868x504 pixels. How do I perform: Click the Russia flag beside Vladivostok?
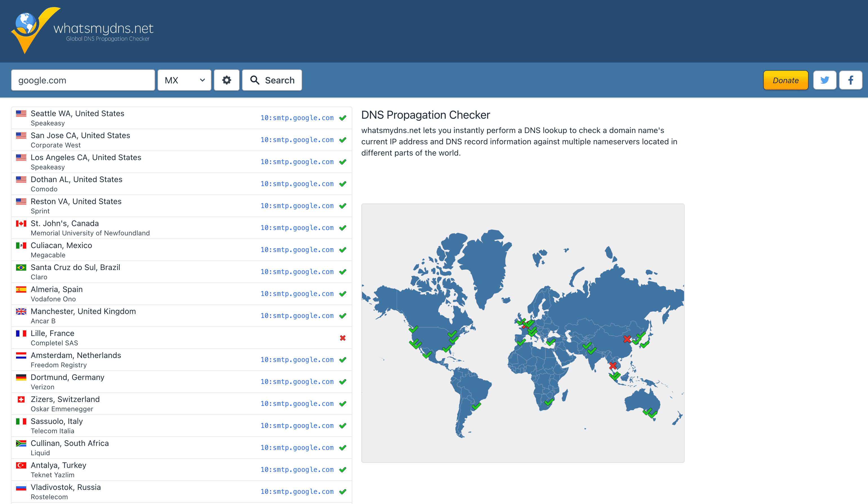pos(21,487)
